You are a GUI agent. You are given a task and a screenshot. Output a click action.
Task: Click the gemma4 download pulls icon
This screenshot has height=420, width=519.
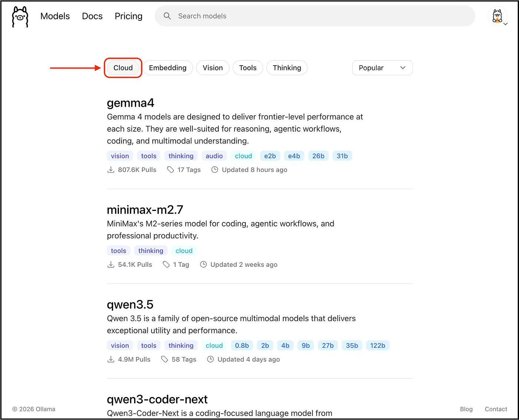(110, 170)
